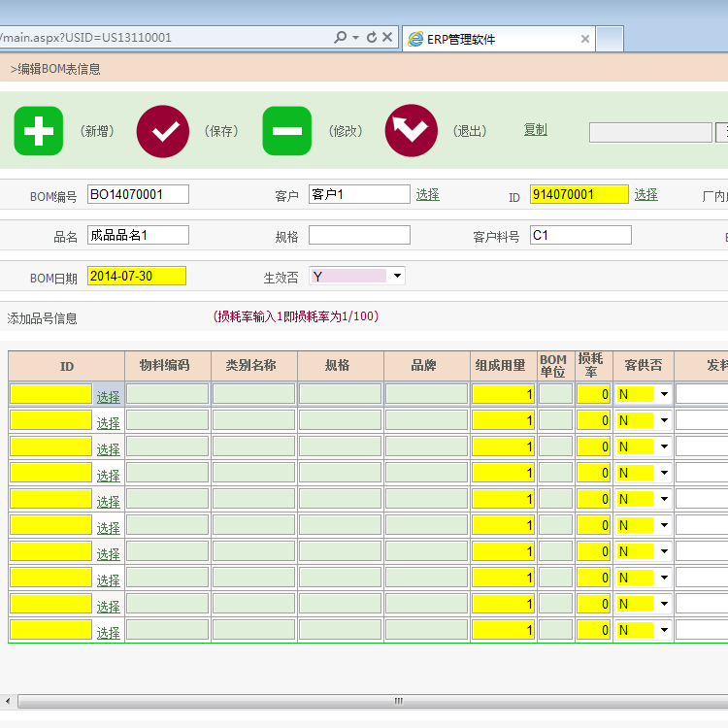Click the search magnifier in address bar

341,37
